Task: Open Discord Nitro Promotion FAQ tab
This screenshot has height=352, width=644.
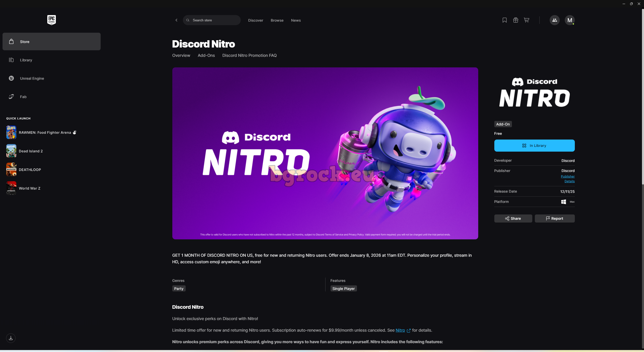Action: [249, 55]
